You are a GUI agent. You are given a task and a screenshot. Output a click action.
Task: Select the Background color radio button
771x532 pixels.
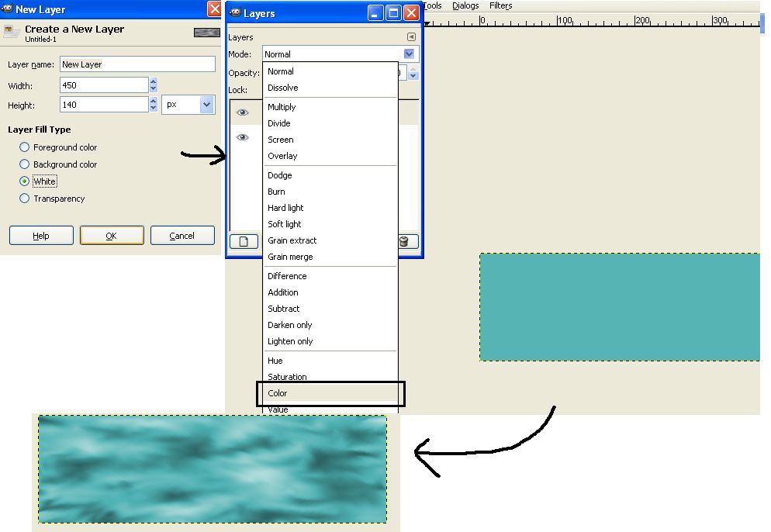pyautogui.click(x=25, y=164)
